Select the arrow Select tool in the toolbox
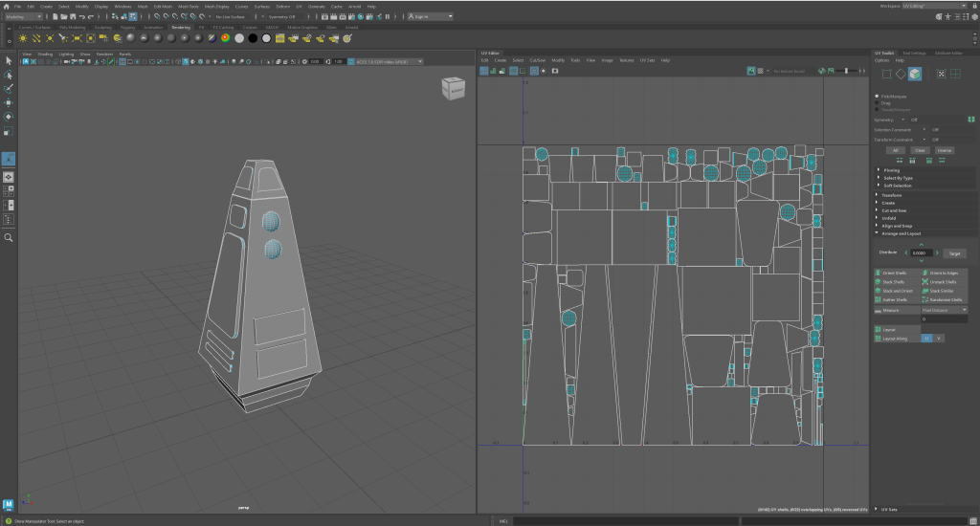 tap(8, 60)
